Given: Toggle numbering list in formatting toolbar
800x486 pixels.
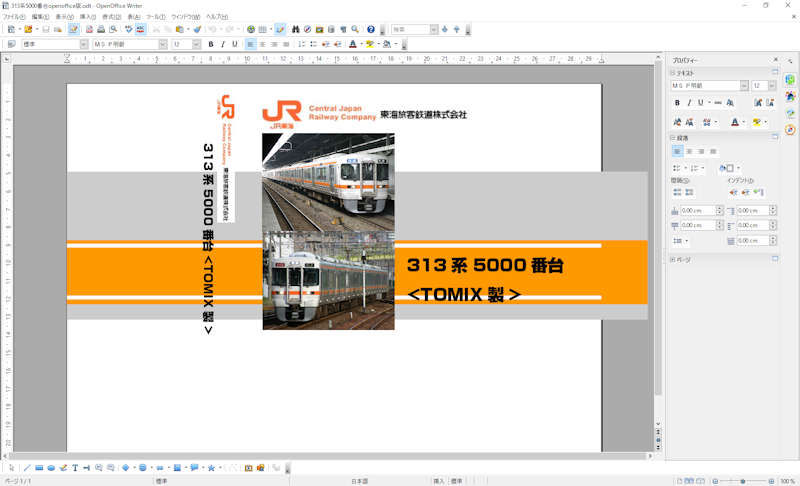Looking at the screenshot, I should click(302, 44).
